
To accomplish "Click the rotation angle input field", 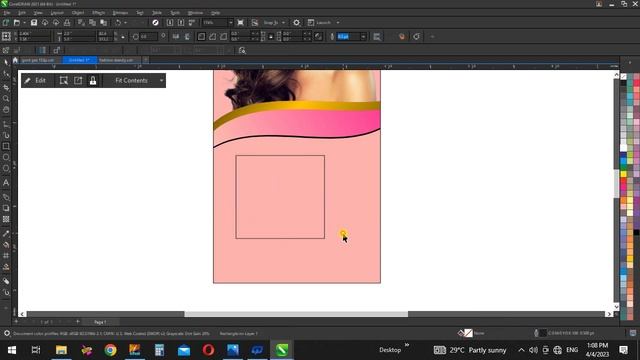I will click(x=148, y=37).
